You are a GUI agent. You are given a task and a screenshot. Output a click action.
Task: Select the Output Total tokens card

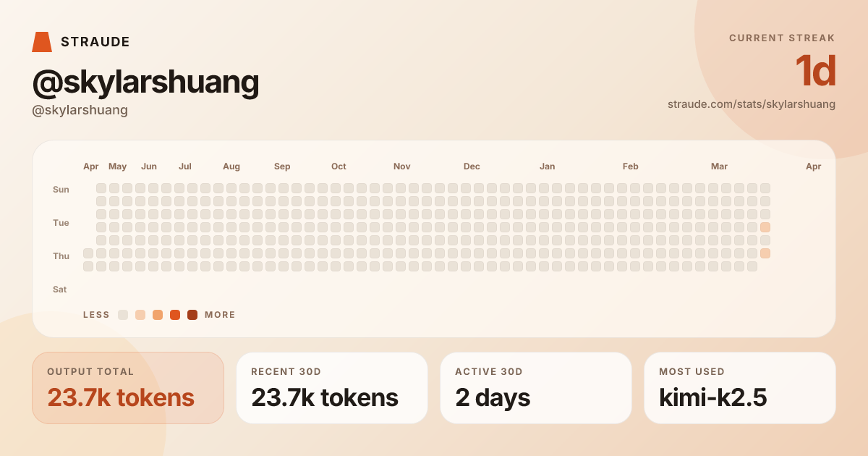click(x=128, y=388)
